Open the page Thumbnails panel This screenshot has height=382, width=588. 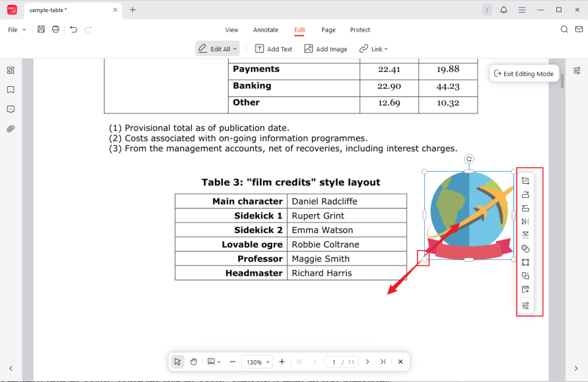click(10, 70)
